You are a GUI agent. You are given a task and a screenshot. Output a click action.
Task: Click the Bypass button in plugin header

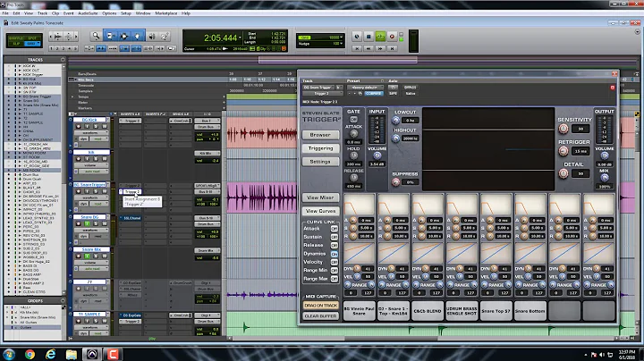click(410, 88)
